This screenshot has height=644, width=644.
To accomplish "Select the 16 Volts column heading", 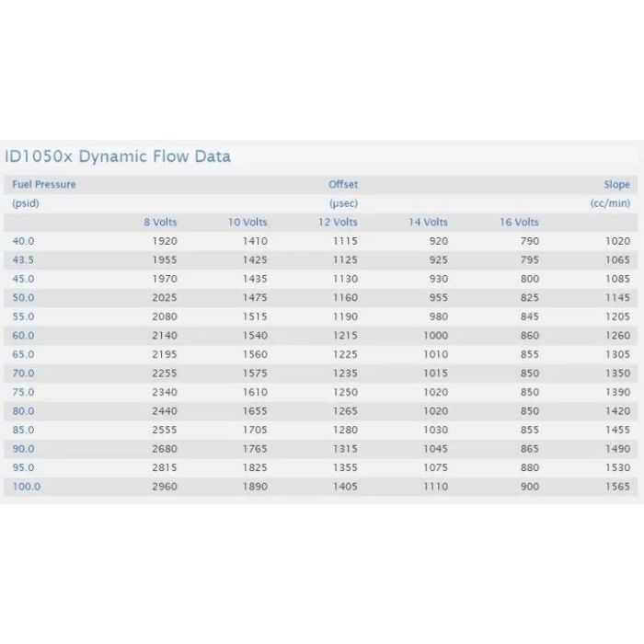I will pyautogui.click(x=519, y=222).
